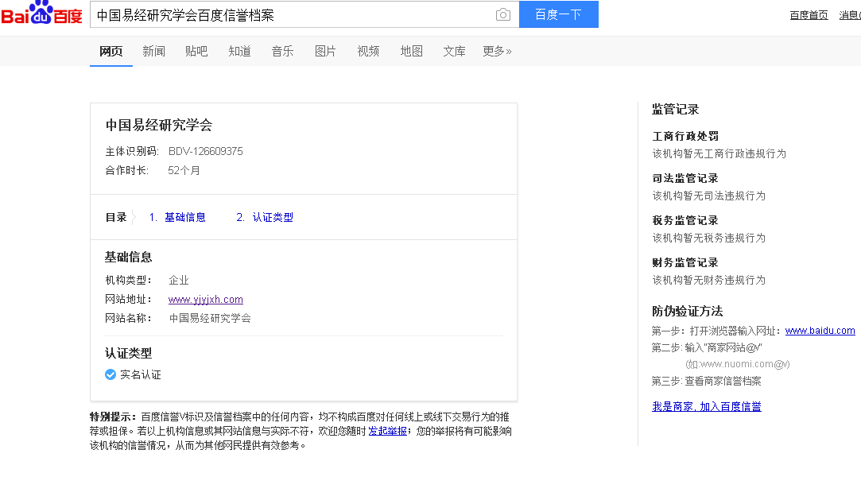Switch to the 新闻 tab
The width and height of the screenshot is (861, 504).
pyautogui.click(x=153, y=51)
